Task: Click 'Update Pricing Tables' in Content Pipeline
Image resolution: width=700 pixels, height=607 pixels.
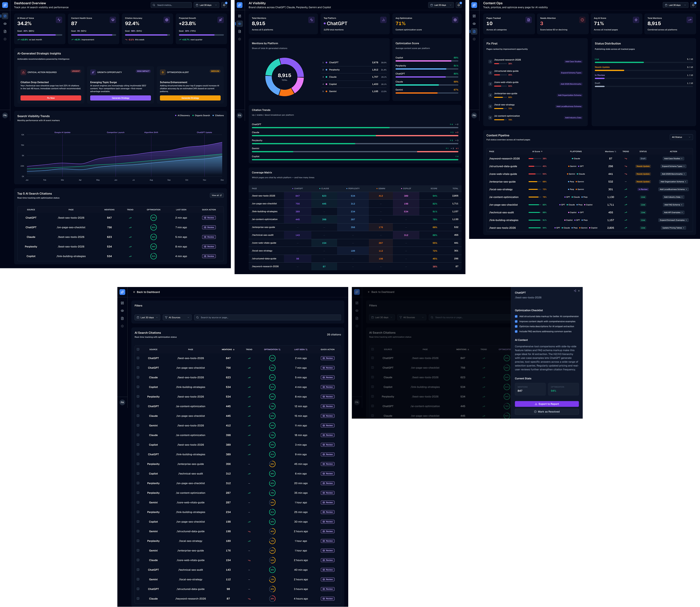Action: pyautogui.click(x=673, y=228)
